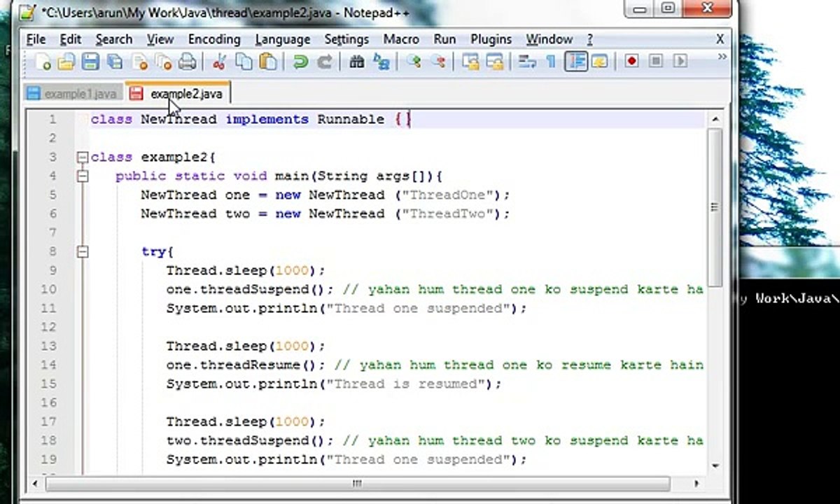The width and height of the screenshot is (840, 504).
Task: Click the vertical scrollbar thumb
Action: pyautogui.click(x=715, y=207)
